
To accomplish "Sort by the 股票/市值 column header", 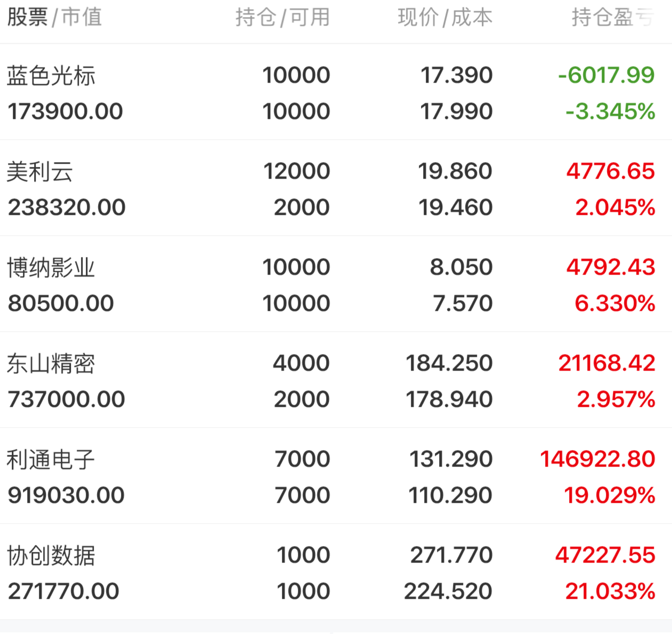I will (x=54, y=18).
